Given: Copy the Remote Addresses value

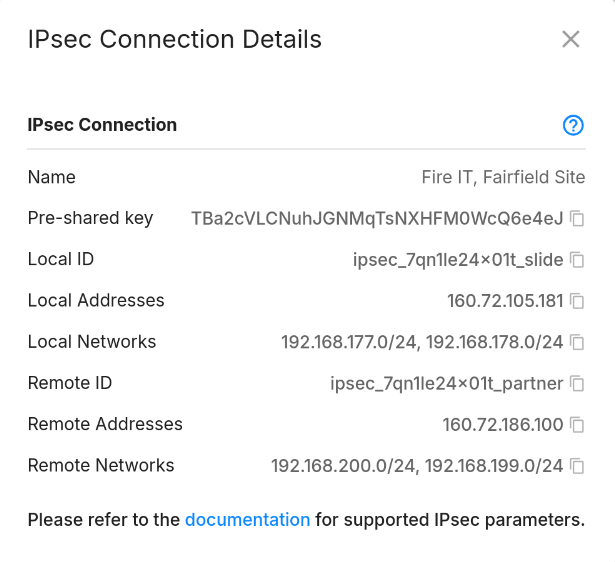Looking at the screenshot, I should pyautogui.click(x=577, y=424).
